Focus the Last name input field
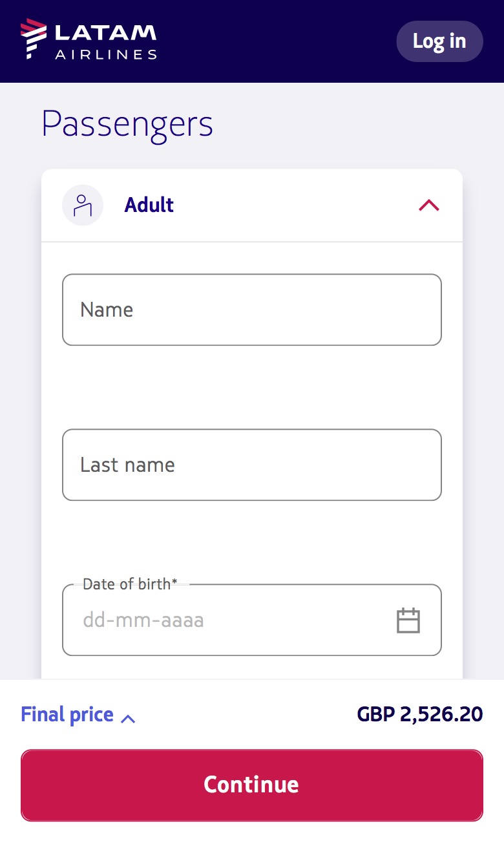Image resolution: width=504 pixels, height=857 pixels. pyautogui.click(x=252, y=465)
